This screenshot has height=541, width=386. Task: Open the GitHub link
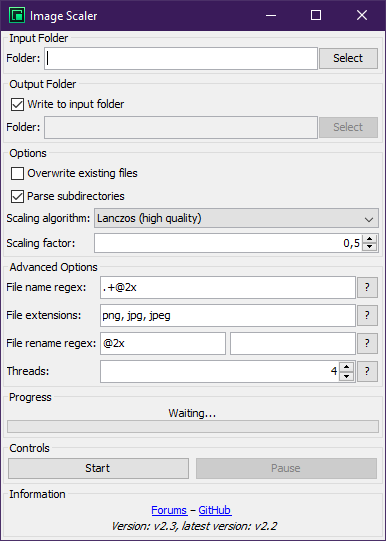tap(215, 510)
